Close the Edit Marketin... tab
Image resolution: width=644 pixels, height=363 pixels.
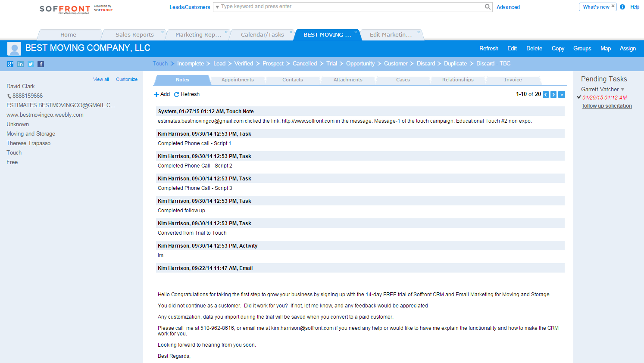coord(419,32)
